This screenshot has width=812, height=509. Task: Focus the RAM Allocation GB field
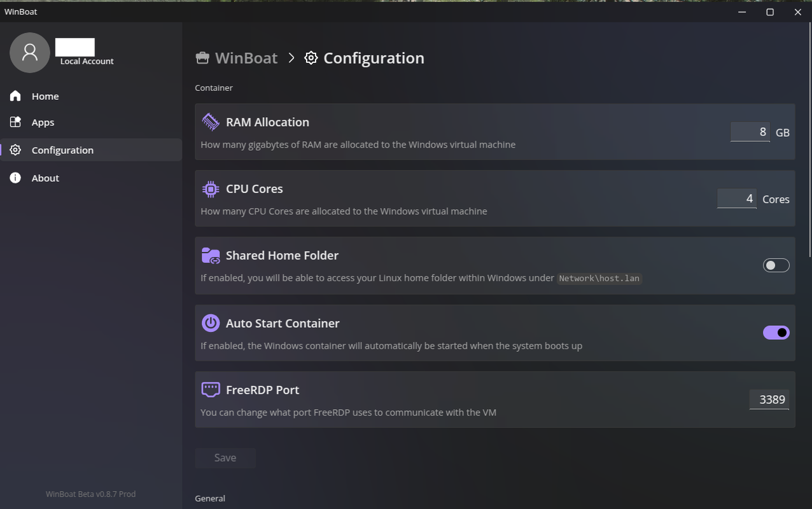tap(750, 132)
